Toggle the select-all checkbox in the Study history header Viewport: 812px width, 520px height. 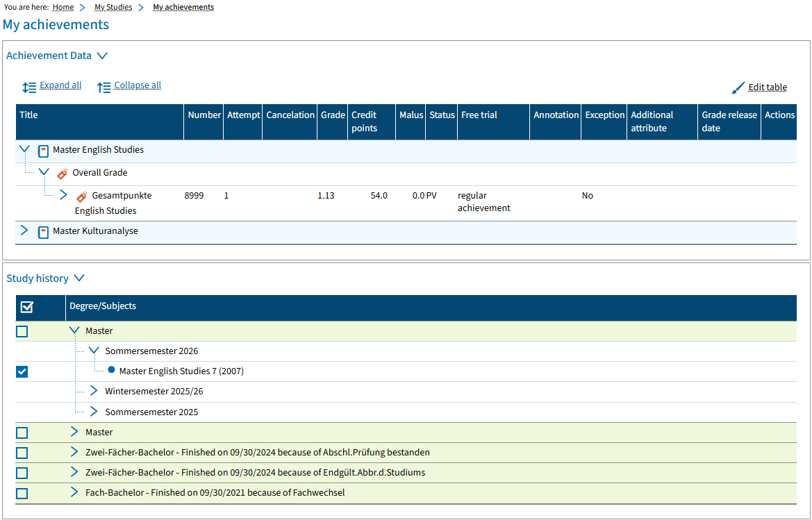pos(26,308)
